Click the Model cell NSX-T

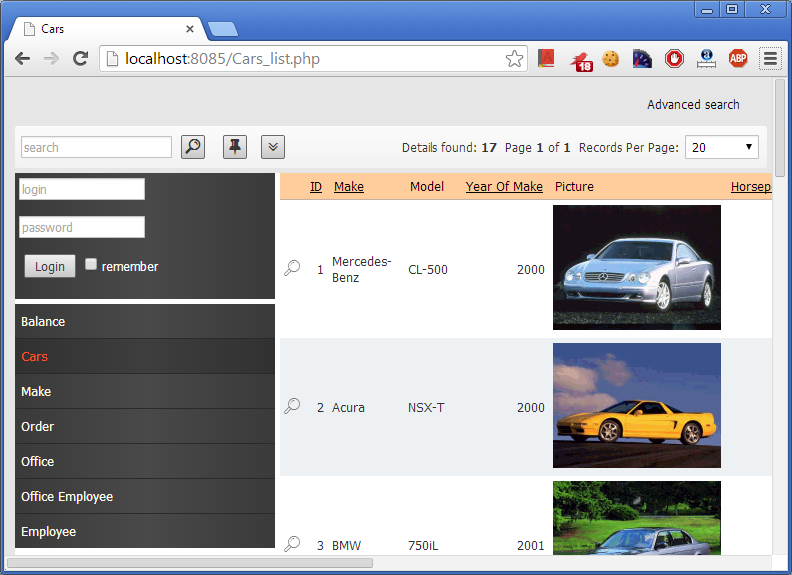coord(426,408)
